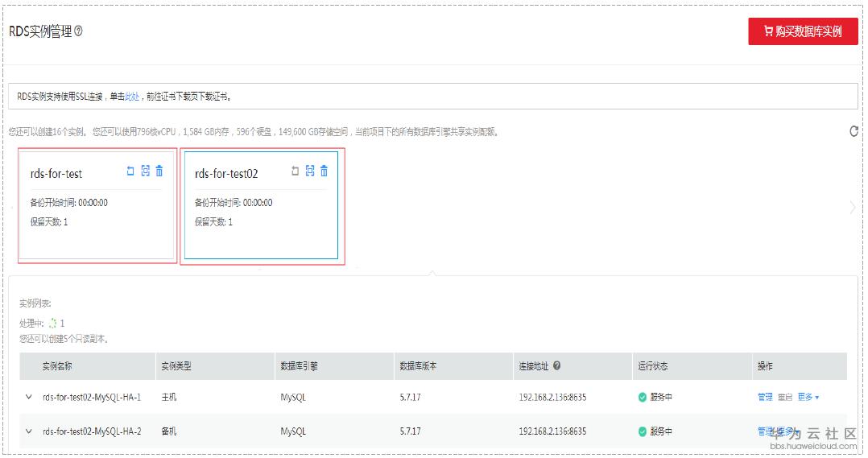Click connection address of the MySQL-HA-1 row
The width and height of the screenshot is (868, 458).
click(552, 397)
